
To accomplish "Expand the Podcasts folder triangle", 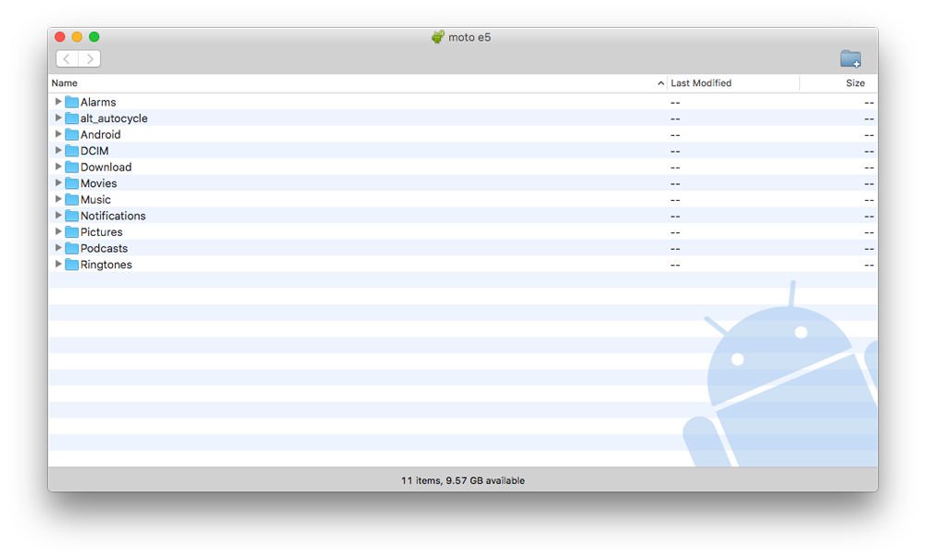I will pos(57,248).
